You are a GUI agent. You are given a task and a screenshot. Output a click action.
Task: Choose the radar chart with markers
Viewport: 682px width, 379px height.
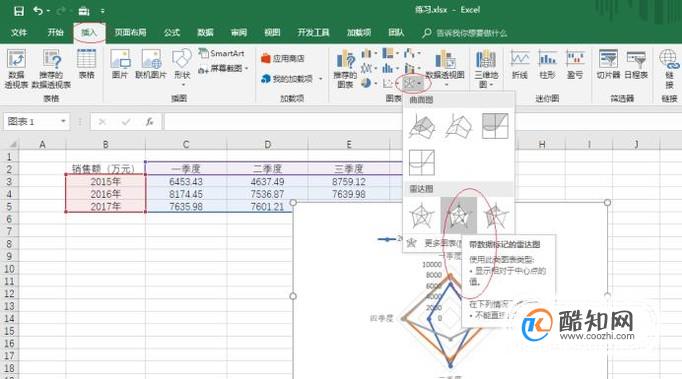pos(458,216)
